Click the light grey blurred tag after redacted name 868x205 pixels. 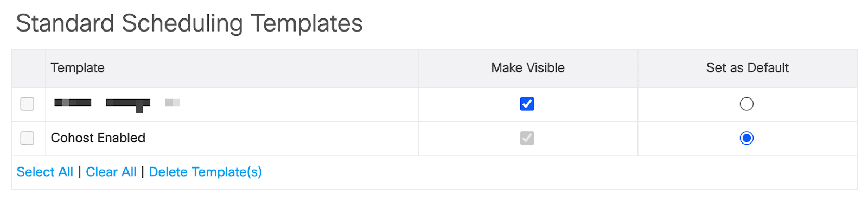click(173, 102)
